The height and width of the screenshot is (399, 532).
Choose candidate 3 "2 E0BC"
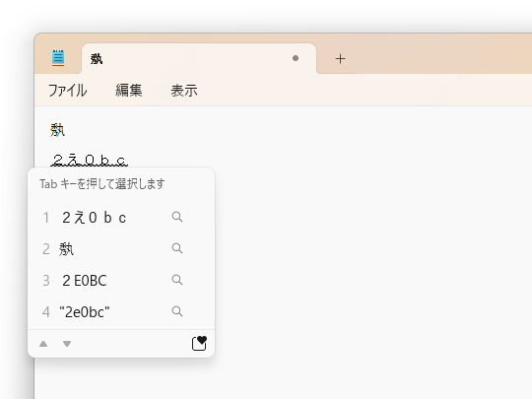pyautogui.click(x=85, y=281)
